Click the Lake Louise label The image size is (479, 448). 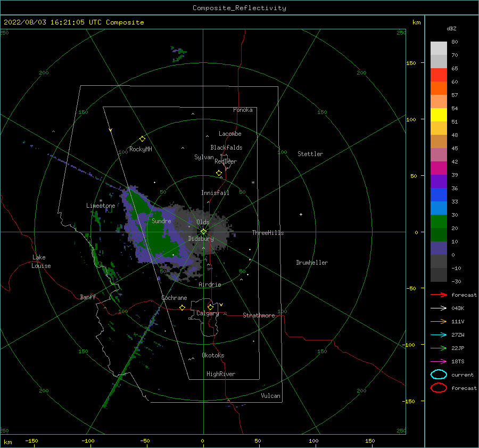(x=41, y=262)
